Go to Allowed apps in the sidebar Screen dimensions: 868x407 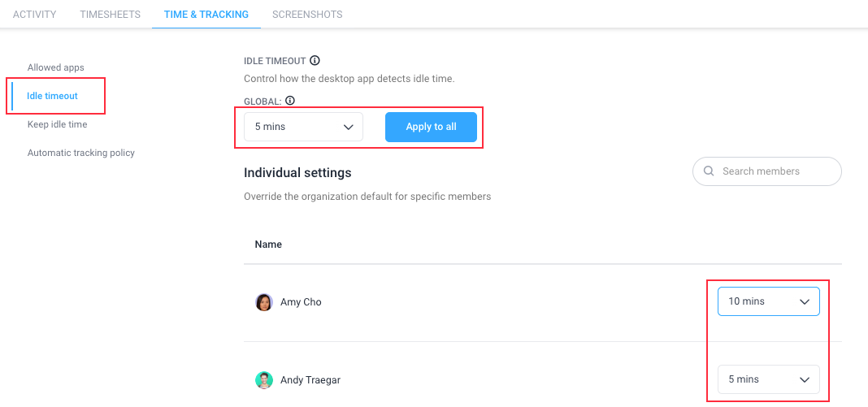[x=56, y=67]
